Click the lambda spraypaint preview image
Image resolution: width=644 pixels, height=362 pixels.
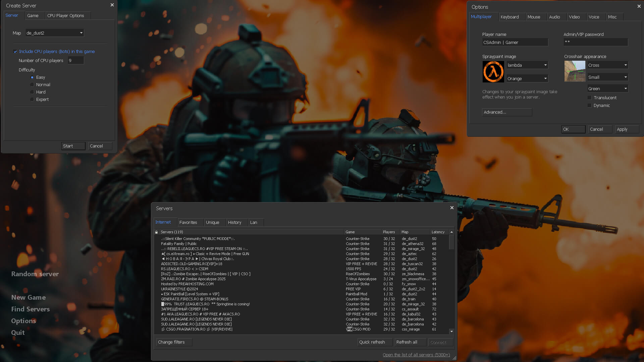click(x=493, y=72)
